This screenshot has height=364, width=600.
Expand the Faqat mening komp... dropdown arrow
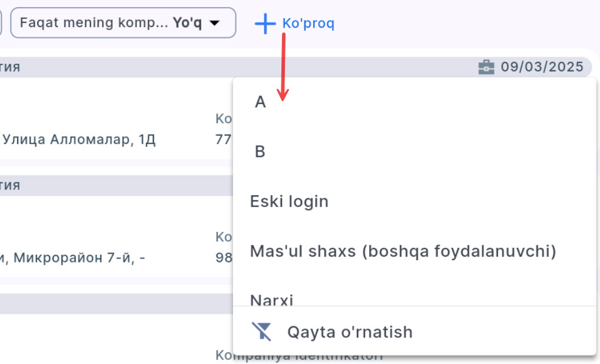(215, 23)
